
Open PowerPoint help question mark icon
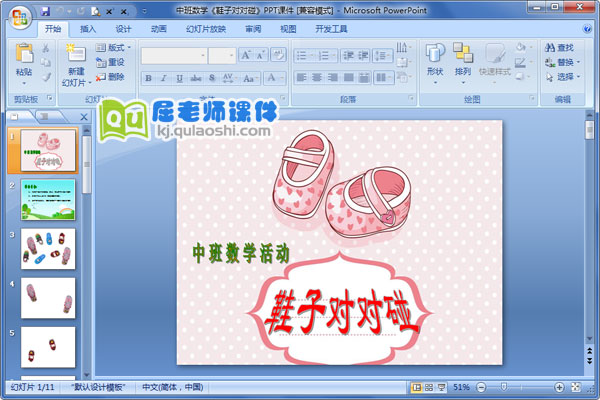(x=587, y=29)
